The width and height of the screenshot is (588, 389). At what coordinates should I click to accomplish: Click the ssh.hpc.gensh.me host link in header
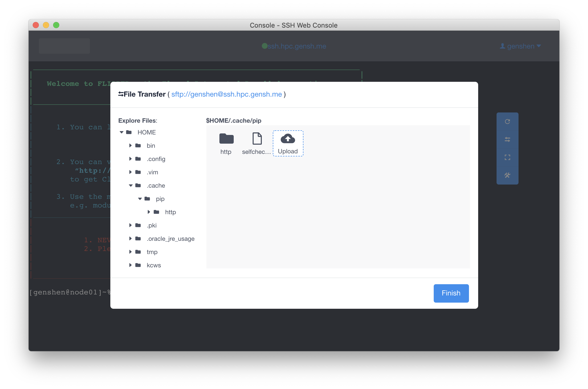click(x=297, y=46)
